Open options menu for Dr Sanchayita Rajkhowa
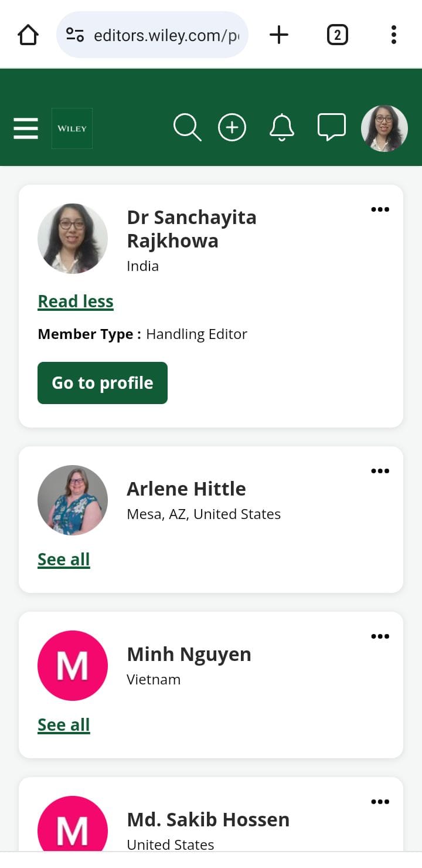The image size is (422, 868). 380,209
